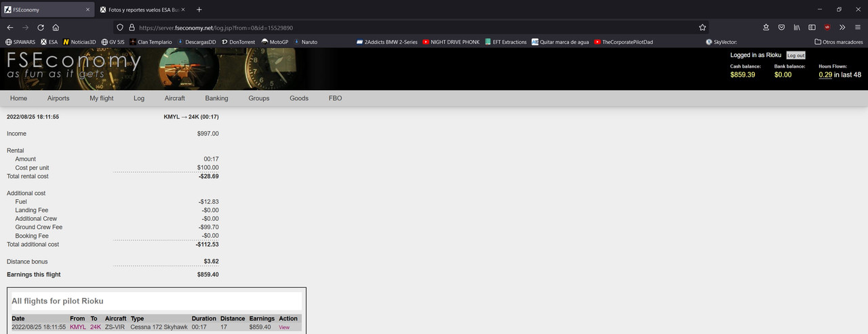The width and height of the screenshot is (868, 334).
Task: Open the DonTorrent bookmark
Action: [238, 42]
